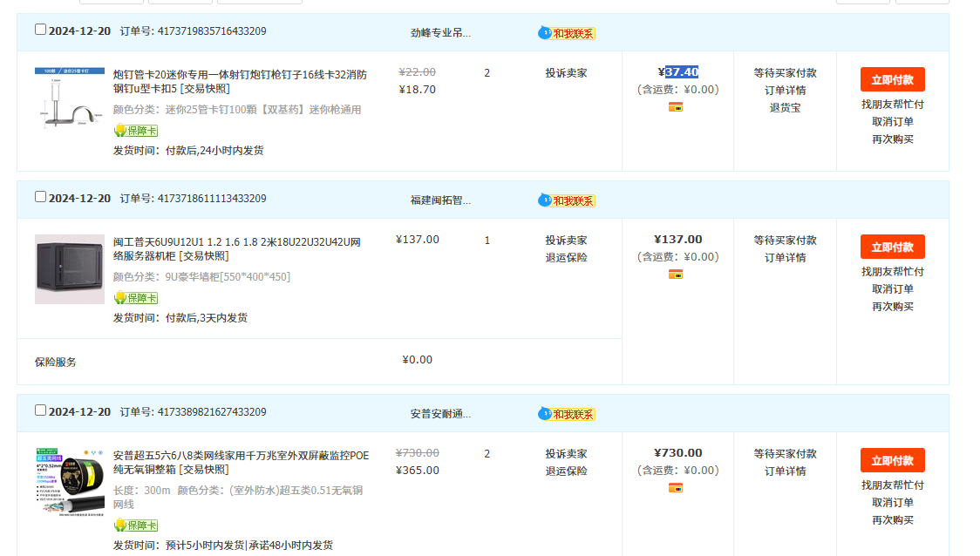
Task: Check the box for order 4173389821627433209
Action: coord(40,410)
